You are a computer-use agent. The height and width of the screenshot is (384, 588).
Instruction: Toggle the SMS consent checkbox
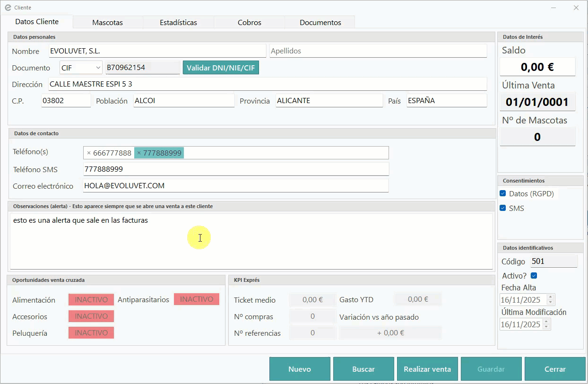coord(503,208)
